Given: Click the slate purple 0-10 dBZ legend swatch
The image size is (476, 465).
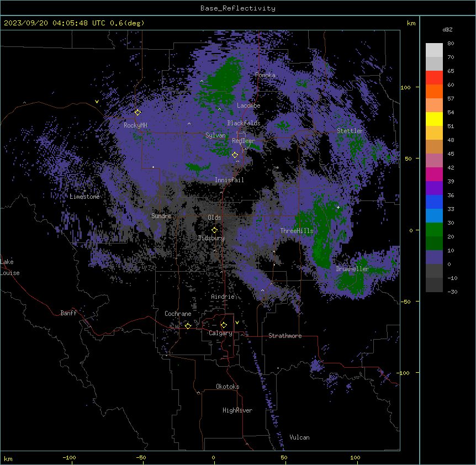Looking at the screenshot, I should click(434, 257).
